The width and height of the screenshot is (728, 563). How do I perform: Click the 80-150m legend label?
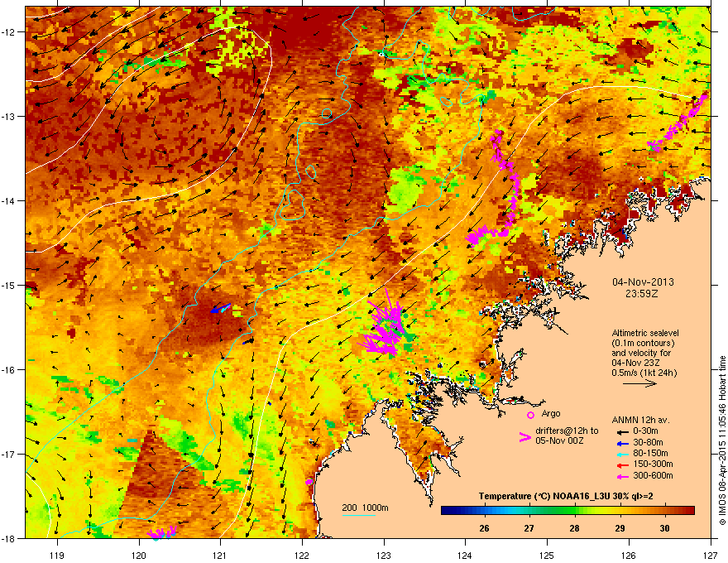tap(650, 454)
